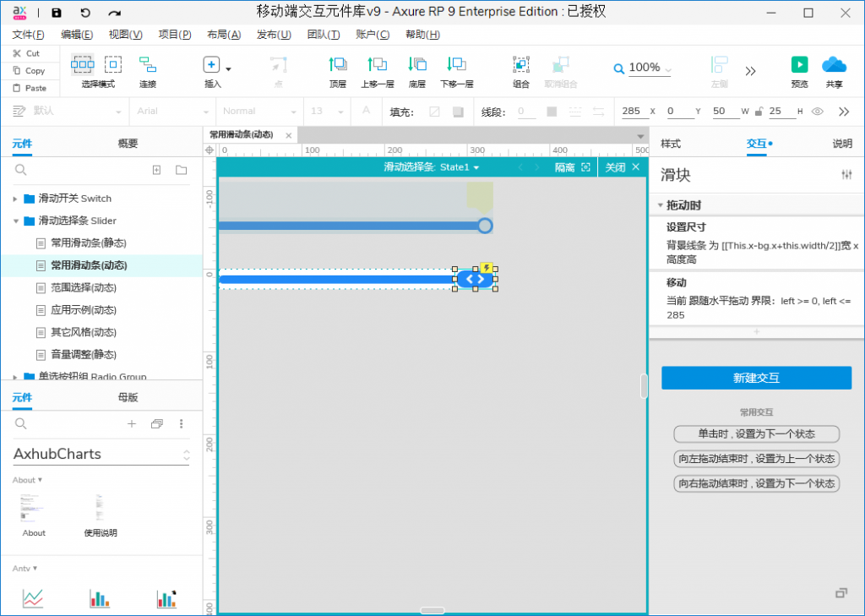Click the blue 新建交互 button

coord(756,378)
